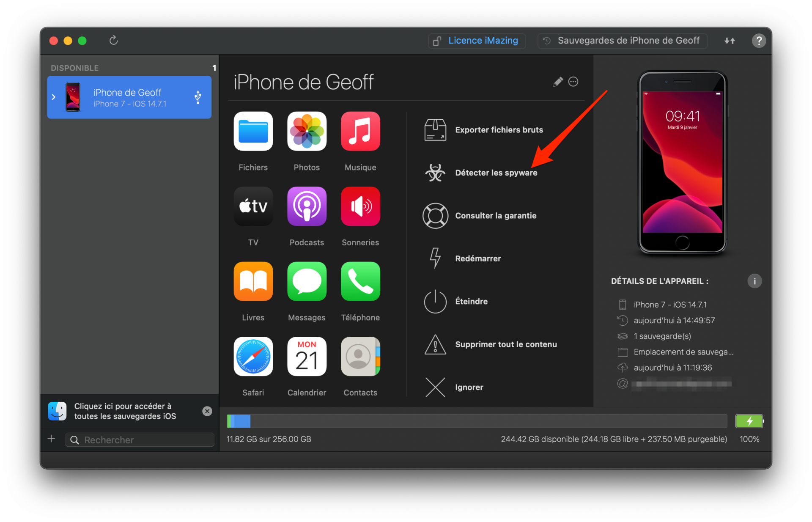Open the Téléphone app icon
The height and width of the screenshot is (522, 812).
pos(360,281)
